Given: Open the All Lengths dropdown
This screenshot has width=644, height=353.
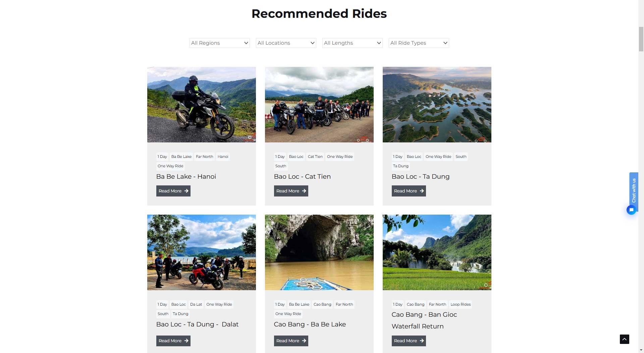Looking at the screenshot, I should coord(352,43).
